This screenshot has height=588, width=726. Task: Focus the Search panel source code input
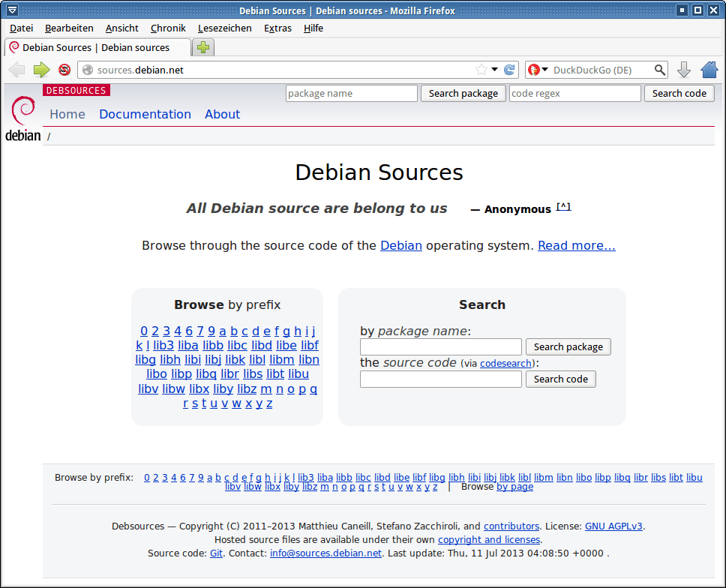[441, 379]
